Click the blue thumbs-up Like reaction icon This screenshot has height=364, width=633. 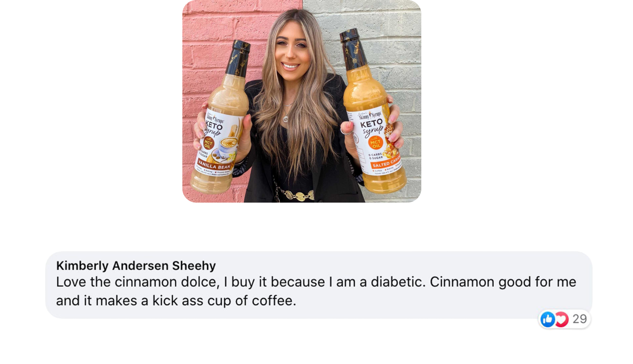coord(547,319)
